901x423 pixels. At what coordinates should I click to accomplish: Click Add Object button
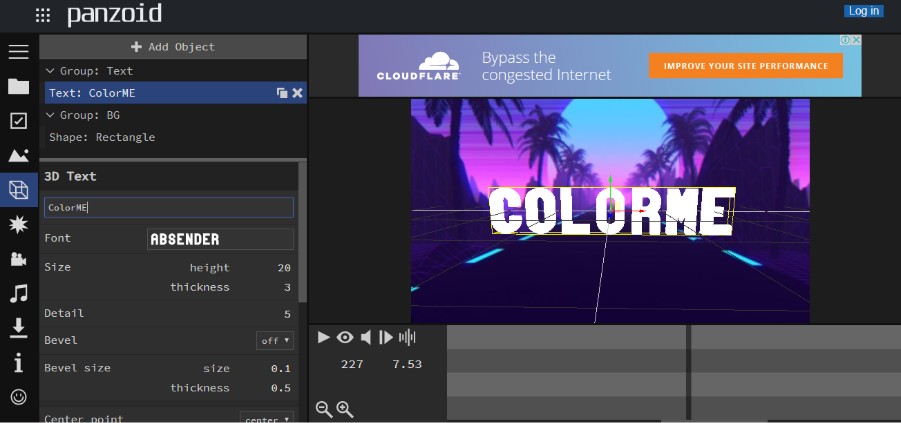click(x=173, y=47)
